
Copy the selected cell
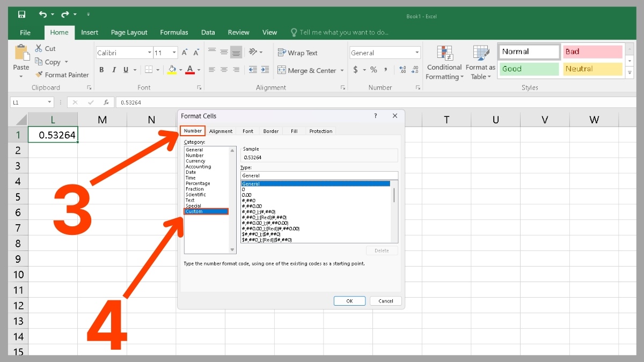pyautogui.click(x=48, y=62)
